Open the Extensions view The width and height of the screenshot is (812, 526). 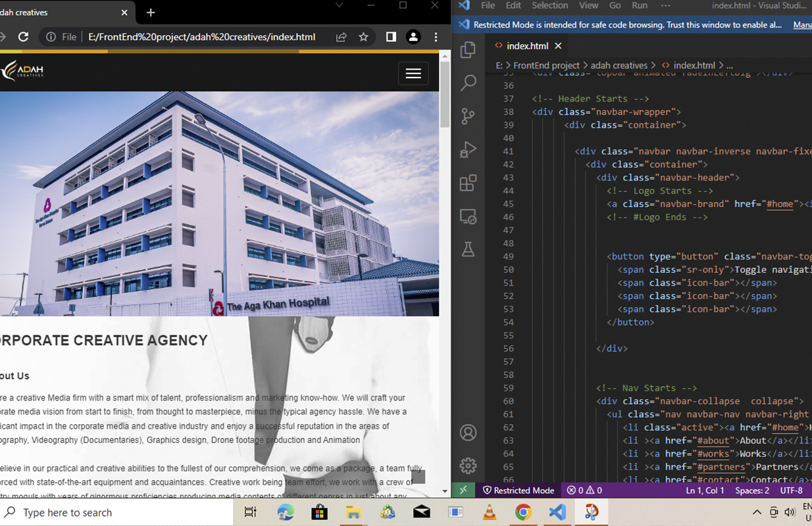coord(468,183)
